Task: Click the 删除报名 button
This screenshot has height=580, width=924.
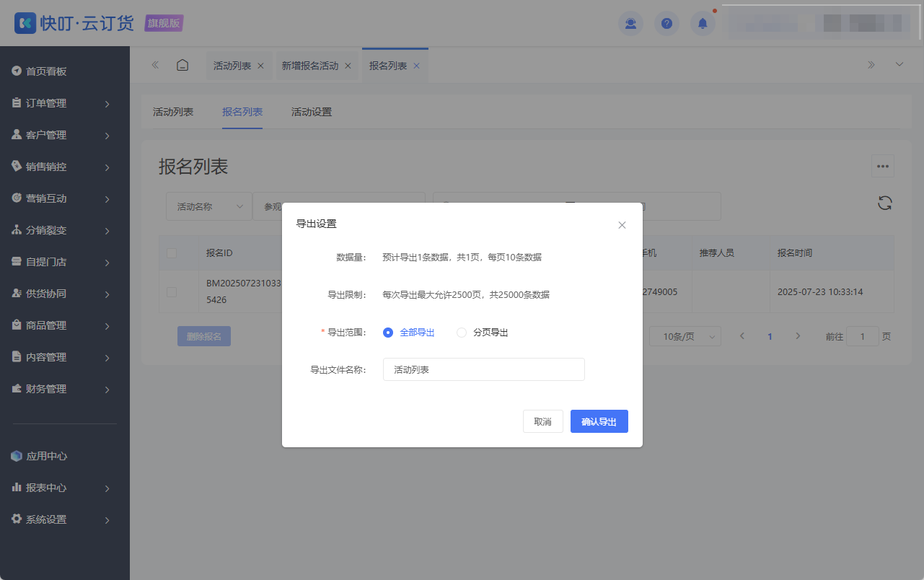Action: point(204,336)
